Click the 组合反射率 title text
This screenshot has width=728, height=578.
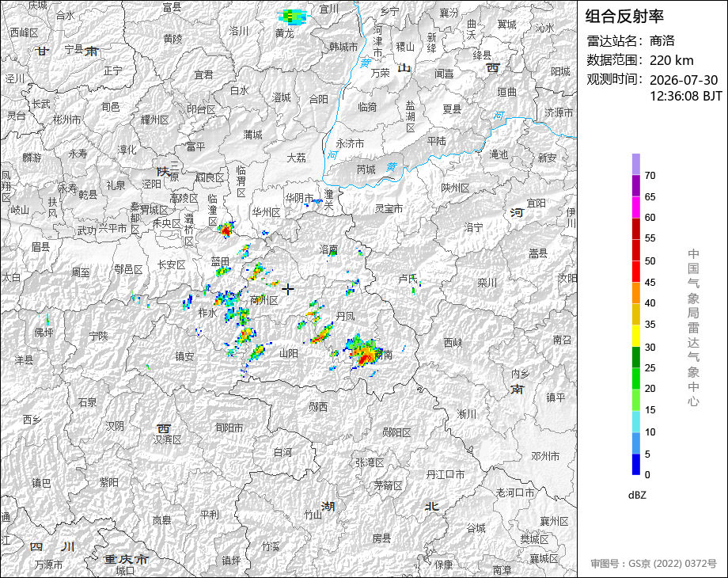click(624, 17)
